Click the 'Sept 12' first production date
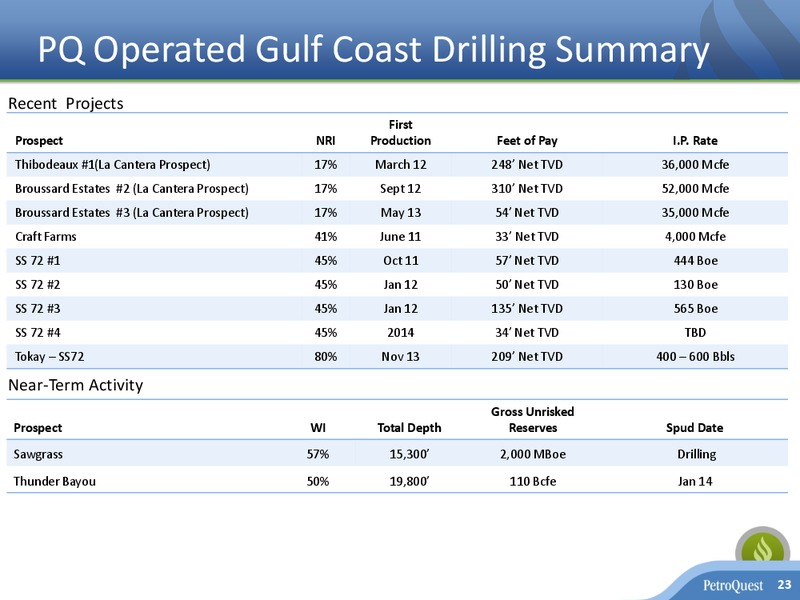This screenshot has width=800, height=600. point(401,189)
